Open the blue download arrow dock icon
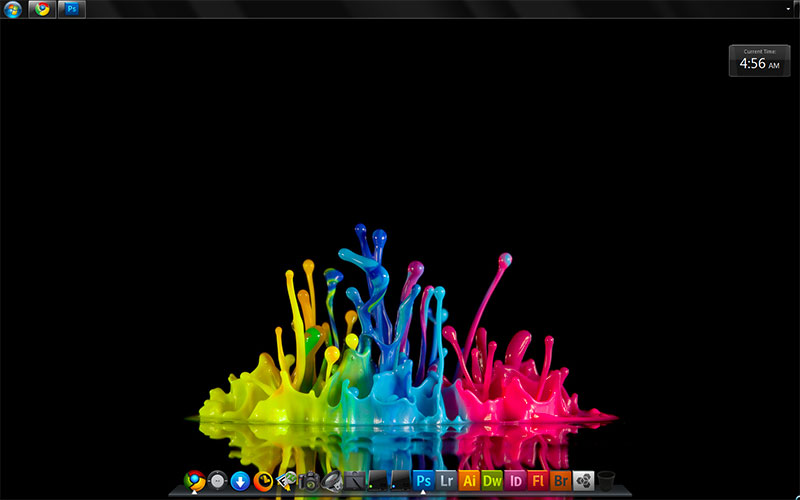 coord(240,481)
